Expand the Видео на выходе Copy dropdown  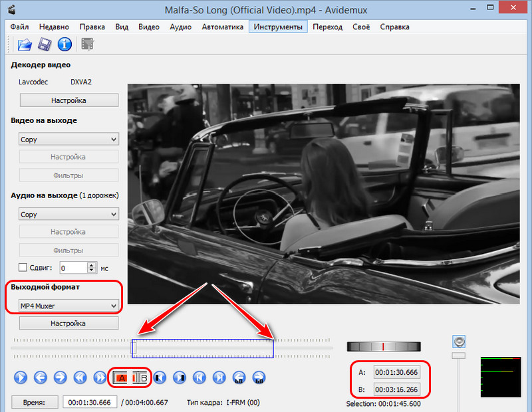click(68, 140)
